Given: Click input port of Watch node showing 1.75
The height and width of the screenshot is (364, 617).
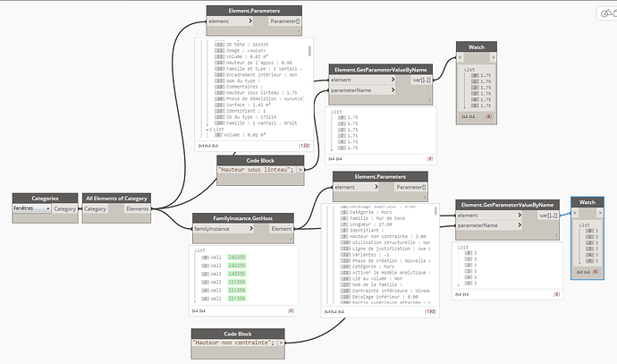Looking at the screenshot, I should (460, 57).
